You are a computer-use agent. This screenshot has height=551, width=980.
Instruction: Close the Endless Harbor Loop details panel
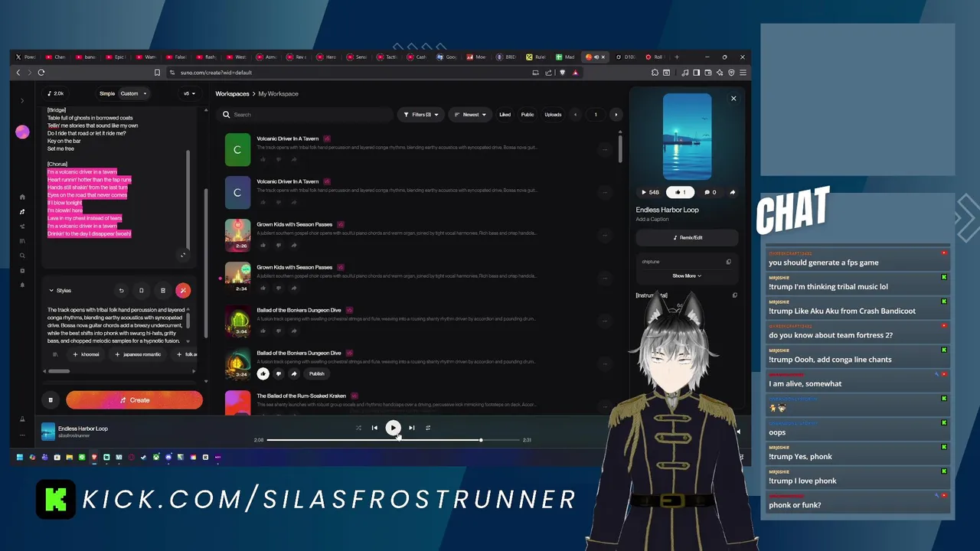click(x=733, y=98)
